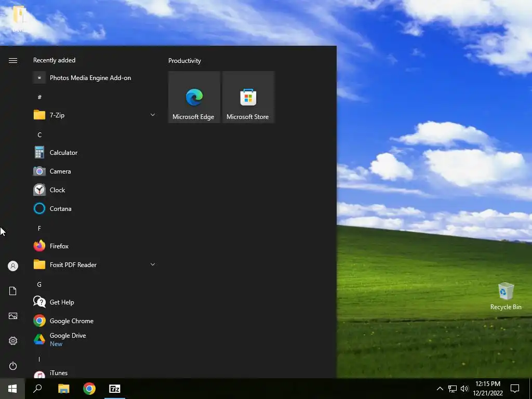Select the zipped folder desktop icon

tap(19, 19)
